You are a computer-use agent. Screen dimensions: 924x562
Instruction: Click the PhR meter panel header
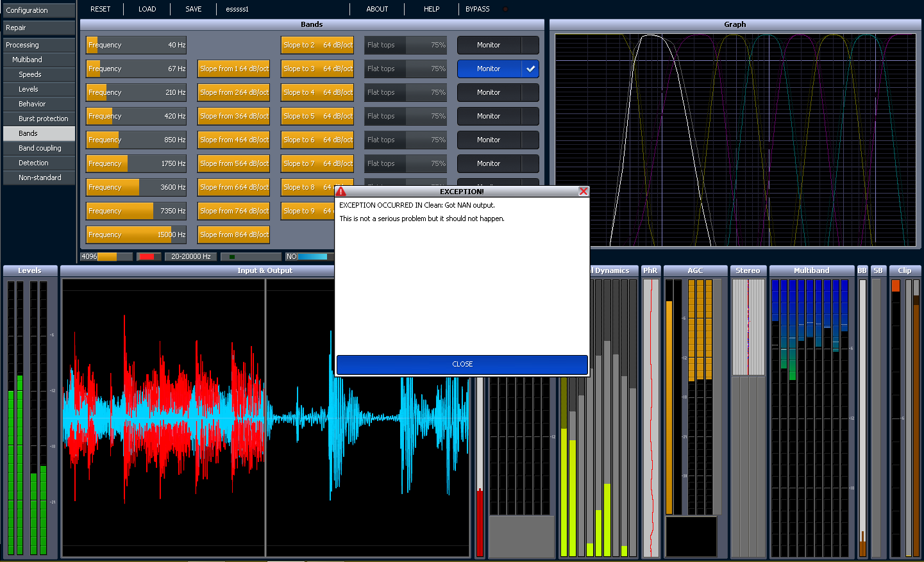[650, 270]
